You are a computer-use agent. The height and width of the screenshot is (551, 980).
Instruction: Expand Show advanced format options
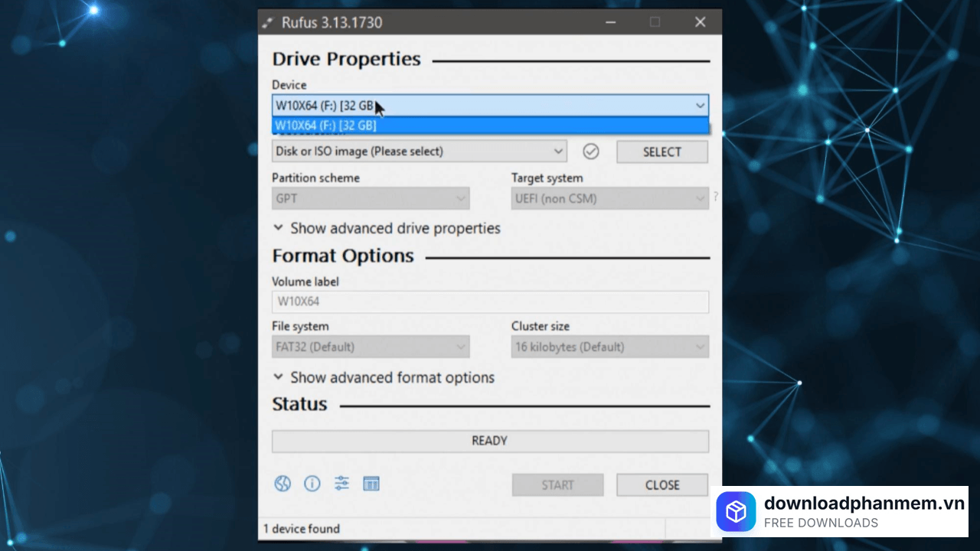(x=384, y=377)
